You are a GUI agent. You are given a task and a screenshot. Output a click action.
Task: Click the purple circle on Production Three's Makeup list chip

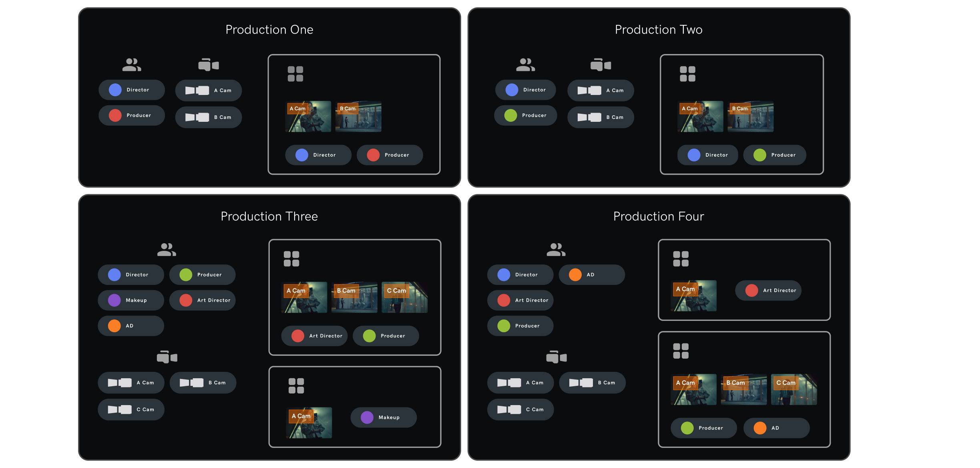[114, 300]
